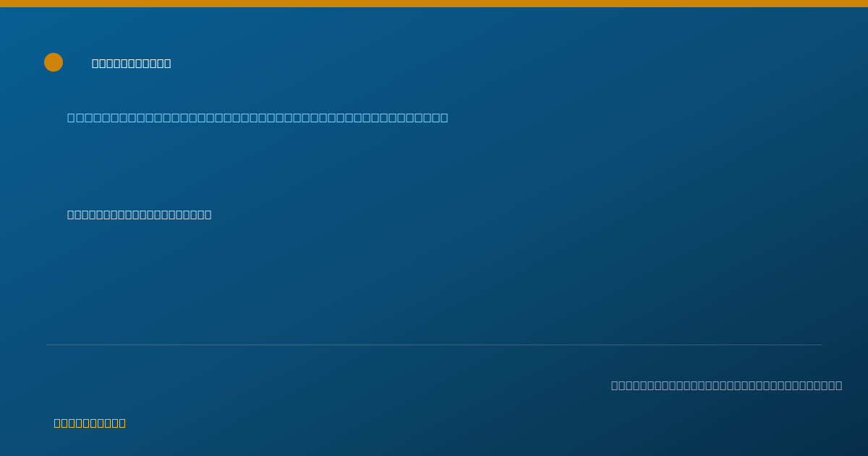Open the light blue headline text line
The height and width of the screenshot is (456, 868).
[258, 118]
